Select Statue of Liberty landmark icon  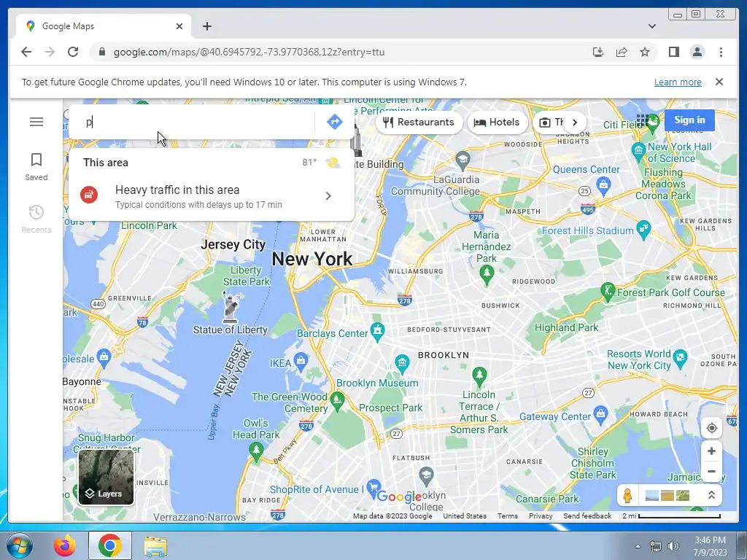click(231, 306)
